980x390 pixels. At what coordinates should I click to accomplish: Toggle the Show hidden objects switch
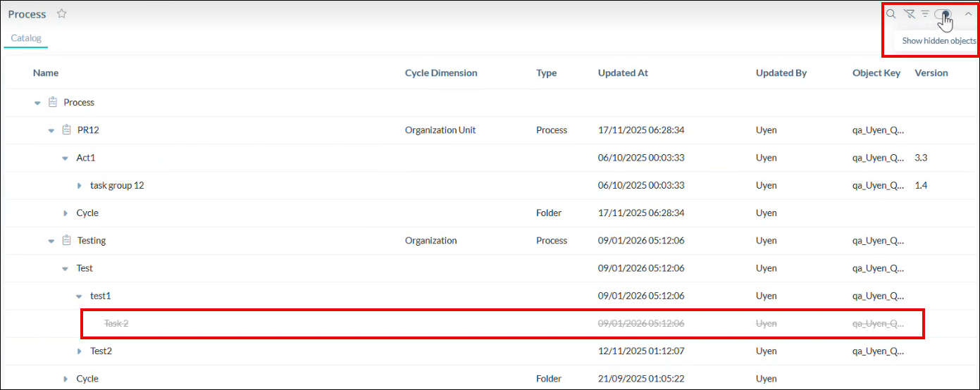[943, 14]
